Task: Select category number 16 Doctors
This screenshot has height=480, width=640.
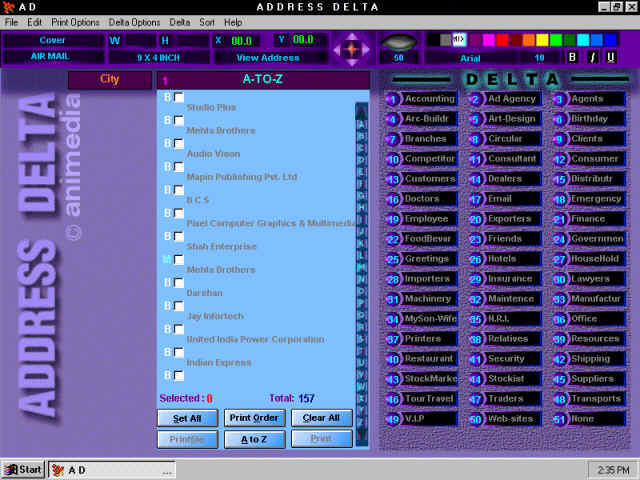Action: tap(422, 199)
